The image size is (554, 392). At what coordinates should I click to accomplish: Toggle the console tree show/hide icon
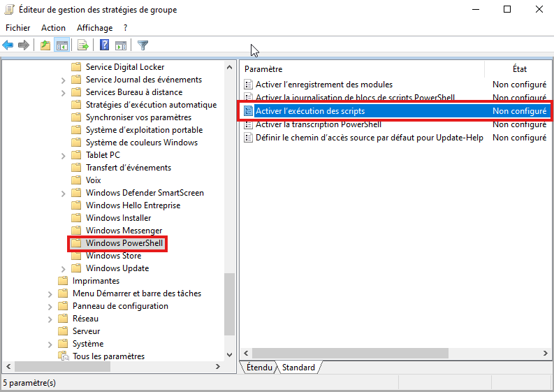62,45
